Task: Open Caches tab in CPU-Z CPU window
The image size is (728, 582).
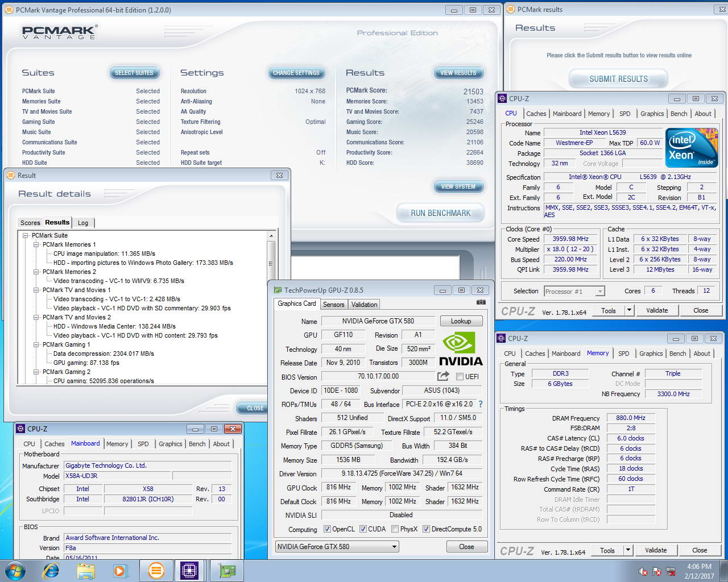Action: 536,114
